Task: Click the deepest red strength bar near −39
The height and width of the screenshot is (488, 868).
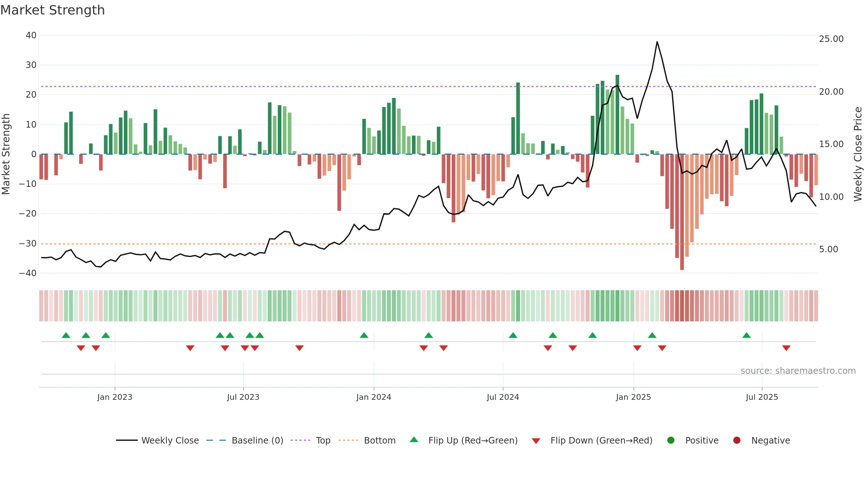Action: pos(682,212)
